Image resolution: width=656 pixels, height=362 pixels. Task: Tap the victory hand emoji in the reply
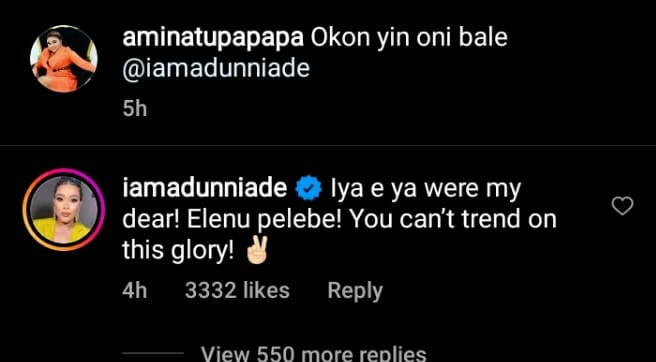coord(256,250)
